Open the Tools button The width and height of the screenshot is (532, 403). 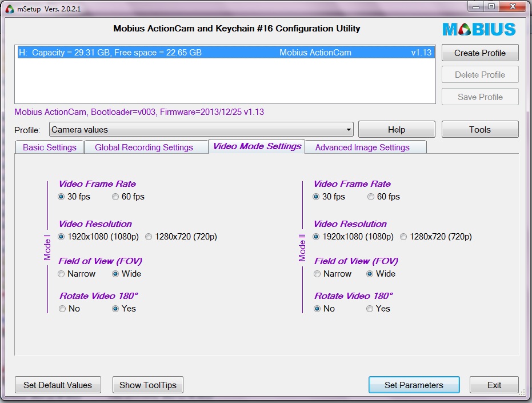point(480,129)
